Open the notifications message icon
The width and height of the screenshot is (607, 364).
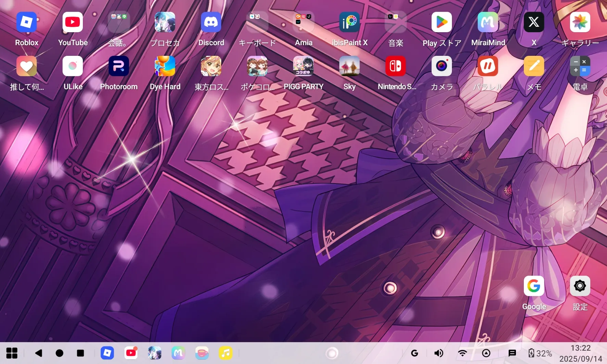[512, 353]
